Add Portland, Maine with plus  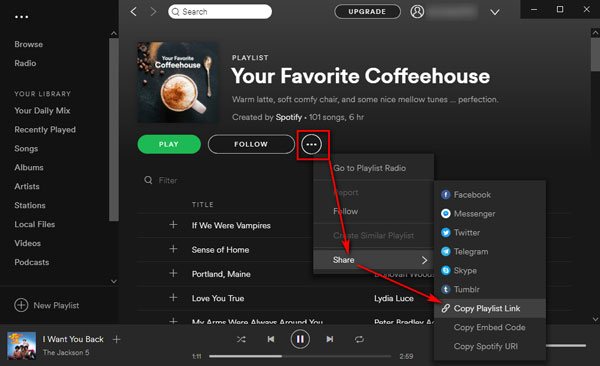click(x=173, y=273)
